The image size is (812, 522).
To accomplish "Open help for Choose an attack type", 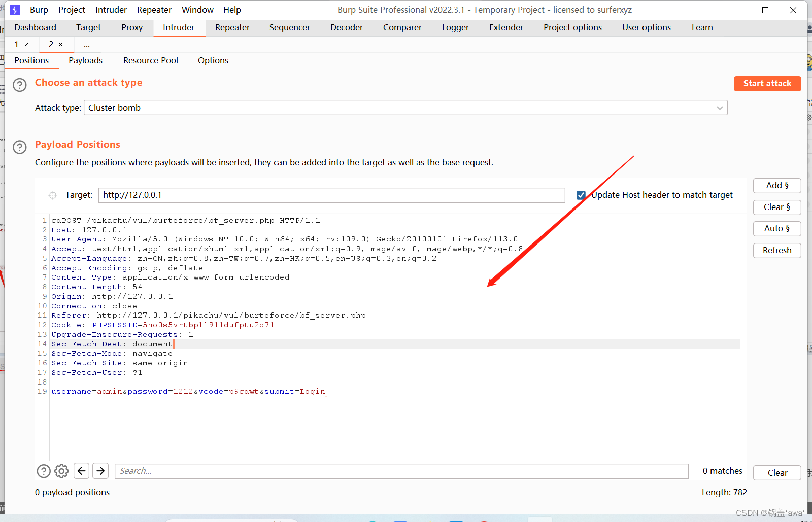I will pyautogui.click(x=19, y=85).
